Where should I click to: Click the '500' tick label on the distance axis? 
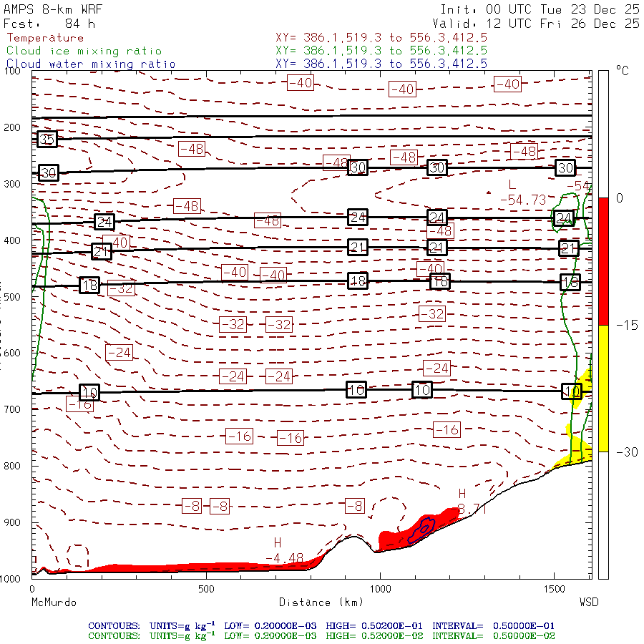click(x=206, y=589)
